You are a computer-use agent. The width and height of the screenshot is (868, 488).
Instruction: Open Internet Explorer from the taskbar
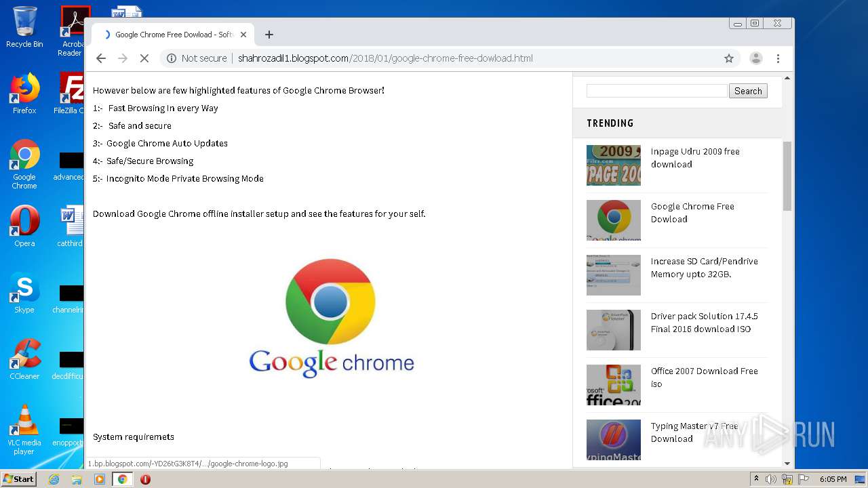point(54,479)
